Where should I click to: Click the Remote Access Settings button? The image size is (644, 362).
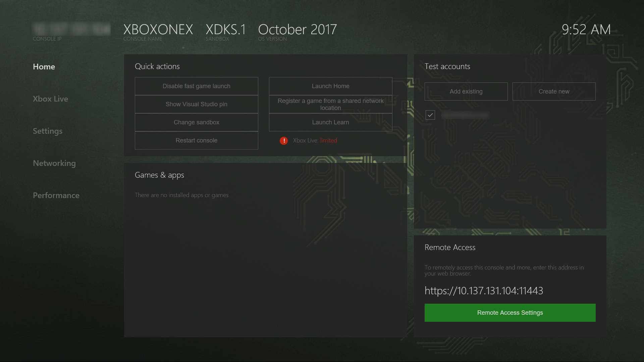[x=510, y=312]
